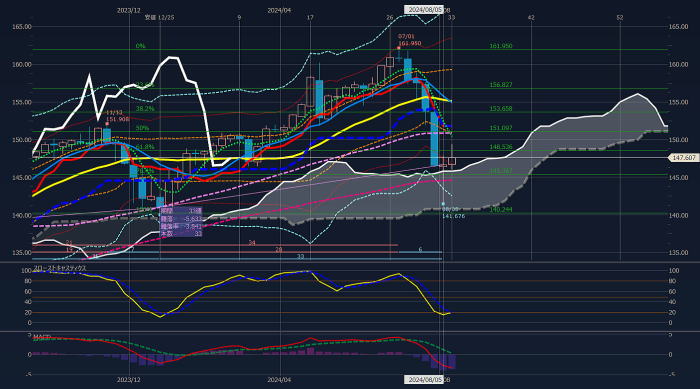Viewport: 700px width, 389px height.
Task: Click the bottom 2024/08/05 date cursor label
Action: coord(424,380)
